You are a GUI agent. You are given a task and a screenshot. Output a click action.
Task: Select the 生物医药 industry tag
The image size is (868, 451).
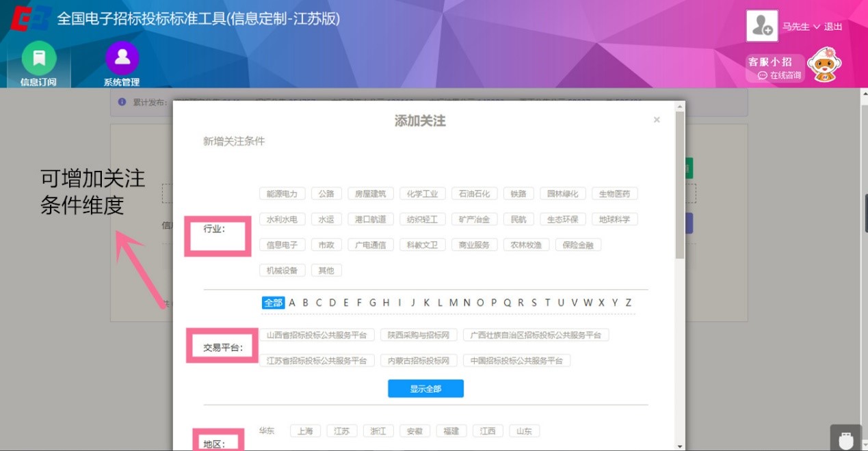pos(614,193)
